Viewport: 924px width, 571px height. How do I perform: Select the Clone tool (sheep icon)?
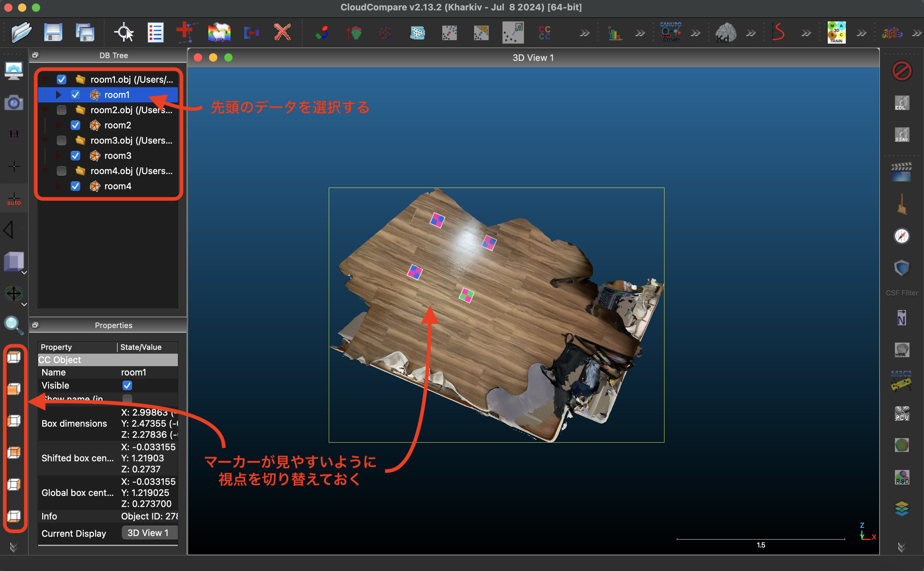coord(218,32)
